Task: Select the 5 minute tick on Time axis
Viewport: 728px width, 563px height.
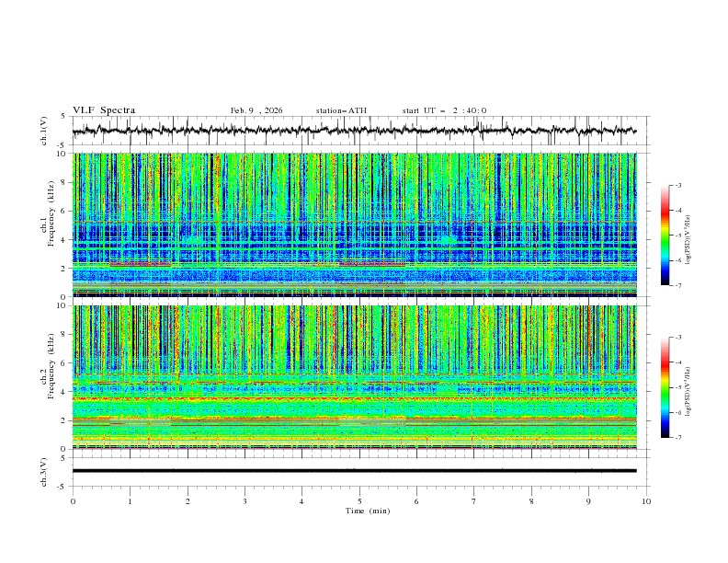Action: (x=359, y=500)
